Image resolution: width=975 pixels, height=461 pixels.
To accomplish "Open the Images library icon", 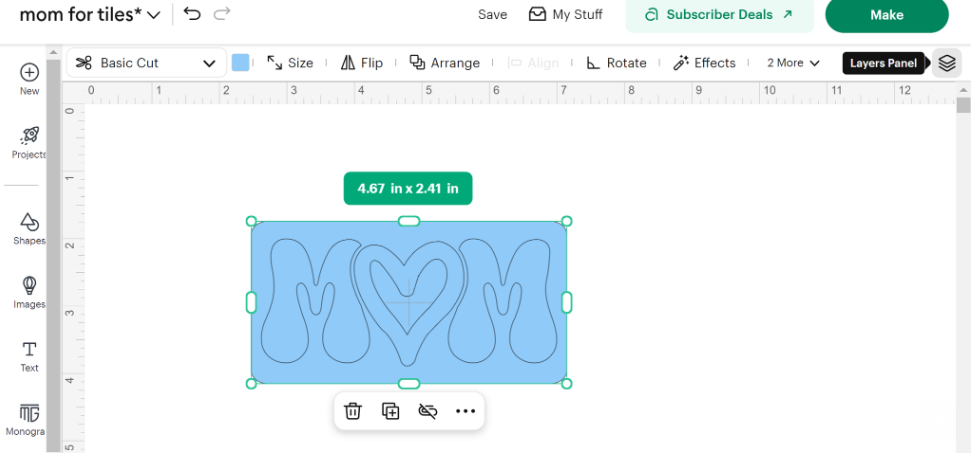I will click(29, 286).
